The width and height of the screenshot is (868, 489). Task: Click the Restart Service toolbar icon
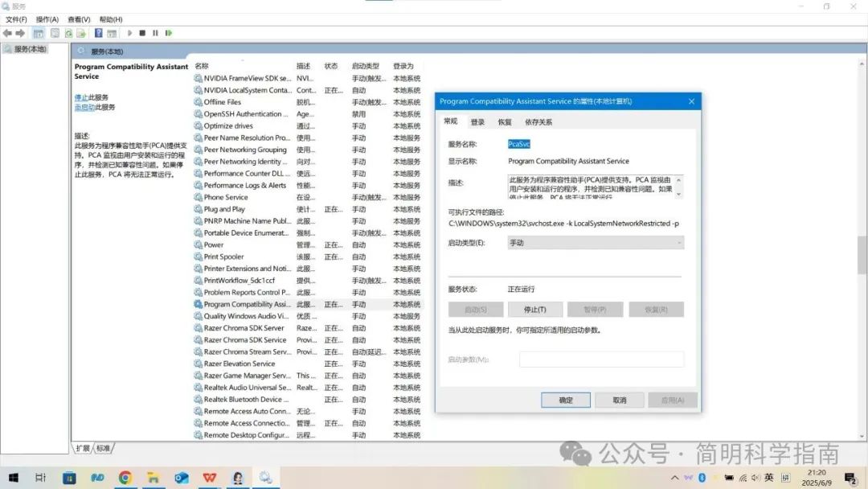point(169,33)
